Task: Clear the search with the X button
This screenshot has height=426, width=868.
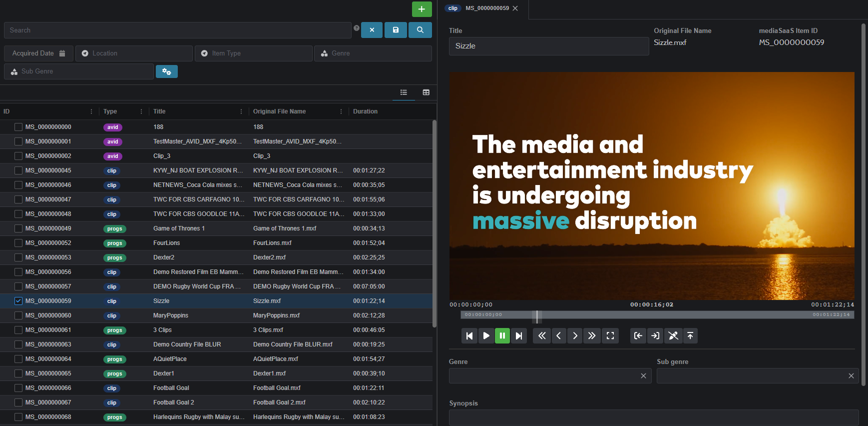Action: pyautogui.click(x=372, y=30)
